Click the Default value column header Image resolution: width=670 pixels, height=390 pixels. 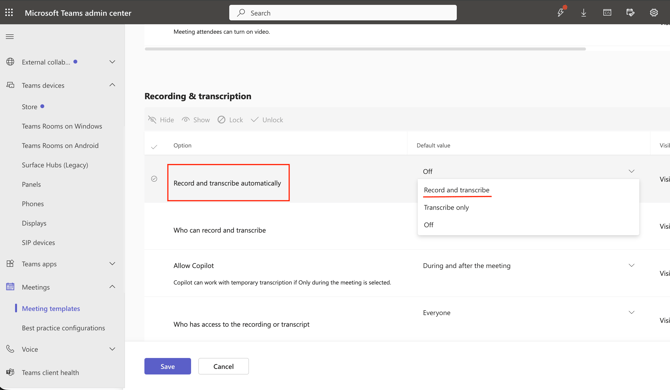click(x=433, y=146)
